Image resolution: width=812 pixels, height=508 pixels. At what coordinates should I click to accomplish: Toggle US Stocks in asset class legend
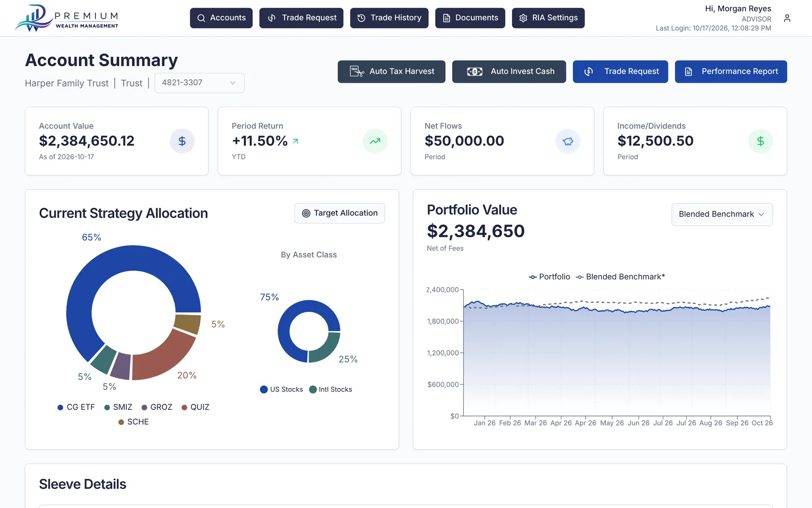point(281,390)
